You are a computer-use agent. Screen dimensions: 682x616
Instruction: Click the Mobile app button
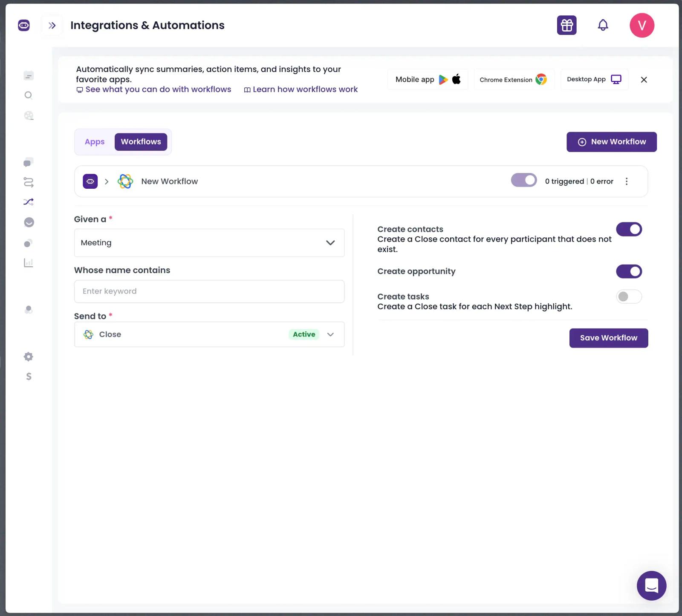click(428, 79)
